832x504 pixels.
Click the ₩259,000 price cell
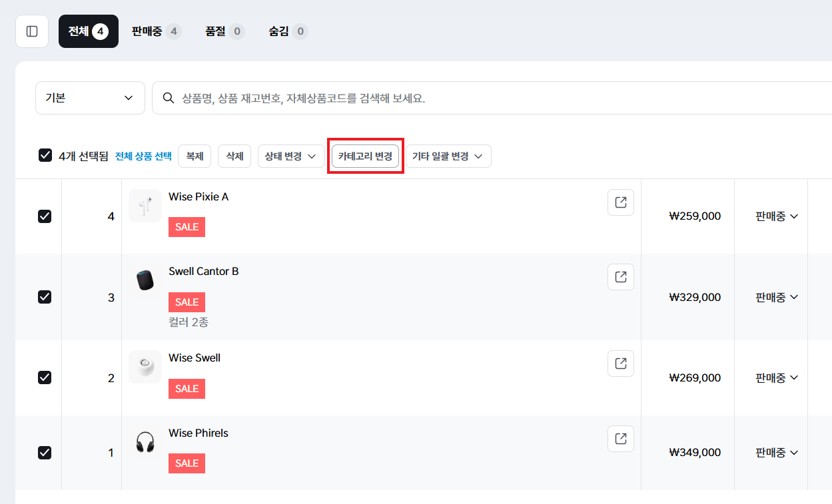coord(695,216)
